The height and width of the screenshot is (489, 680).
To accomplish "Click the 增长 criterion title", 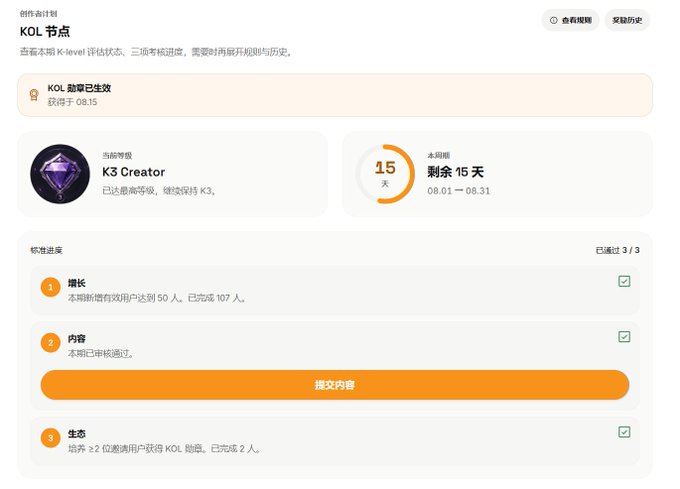I will pyautogui.click(x=76, y=283).
